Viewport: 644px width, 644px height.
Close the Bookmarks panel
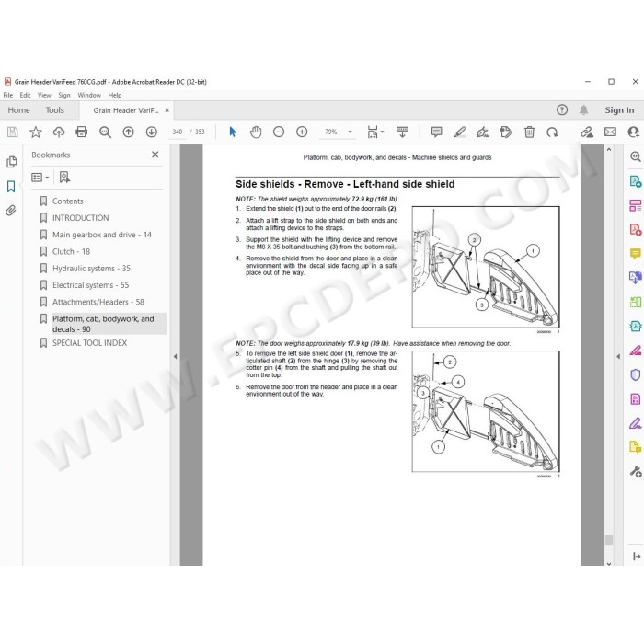pos(155,155)
